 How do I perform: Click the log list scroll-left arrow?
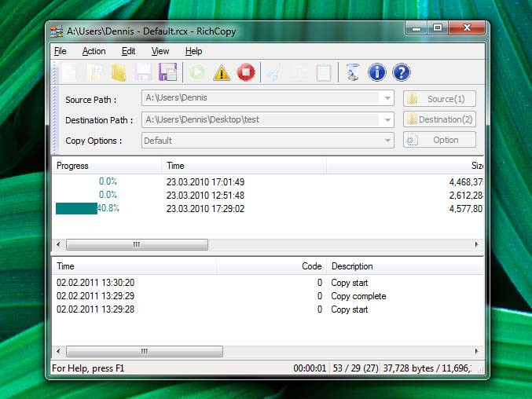coord(58,351)
